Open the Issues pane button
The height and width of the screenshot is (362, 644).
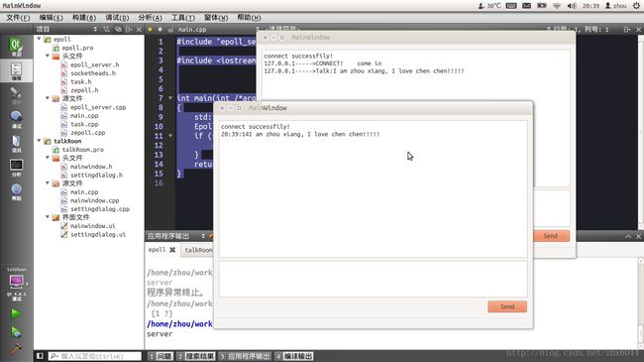161,356
